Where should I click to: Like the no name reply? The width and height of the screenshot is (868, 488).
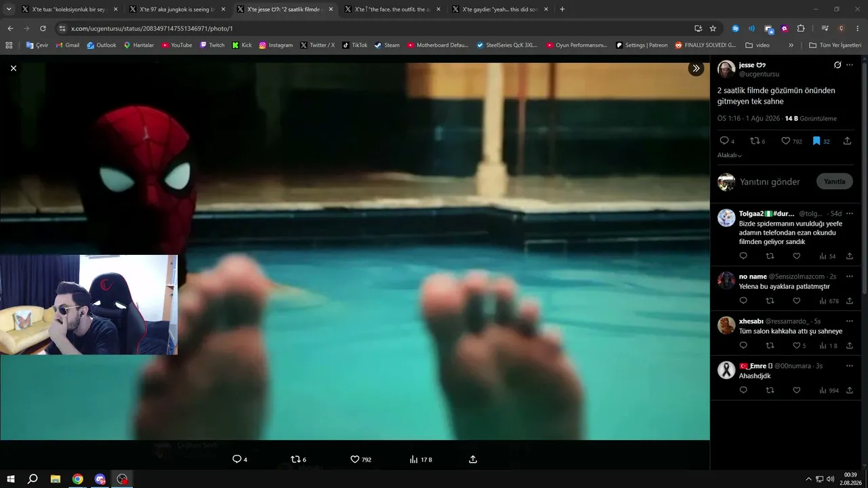click(797, 301)
